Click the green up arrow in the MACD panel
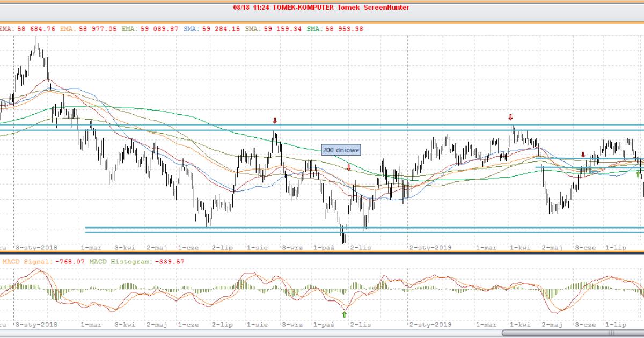 [345, 314]
